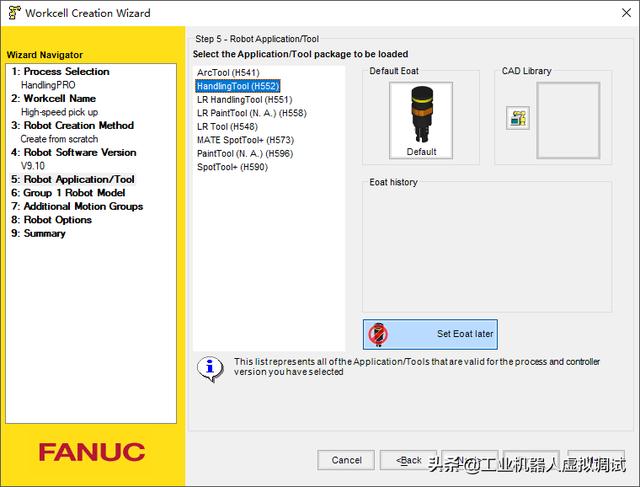The height and width of the screenshot is (487, 640).
Task: Click the V9.10 version entry
Action: [x=33, y=166]
